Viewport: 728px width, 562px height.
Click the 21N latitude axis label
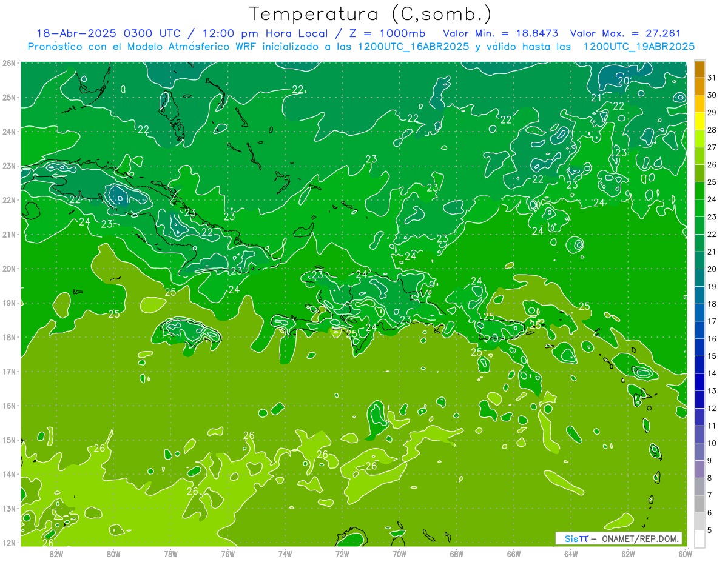[9, 235]
